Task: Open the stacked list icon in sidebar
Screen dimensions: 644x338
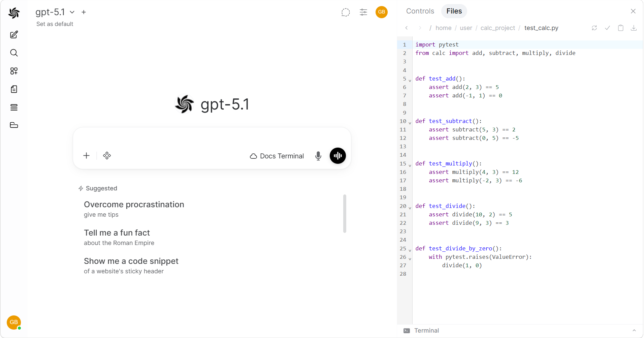Action: tap(14, 107)
